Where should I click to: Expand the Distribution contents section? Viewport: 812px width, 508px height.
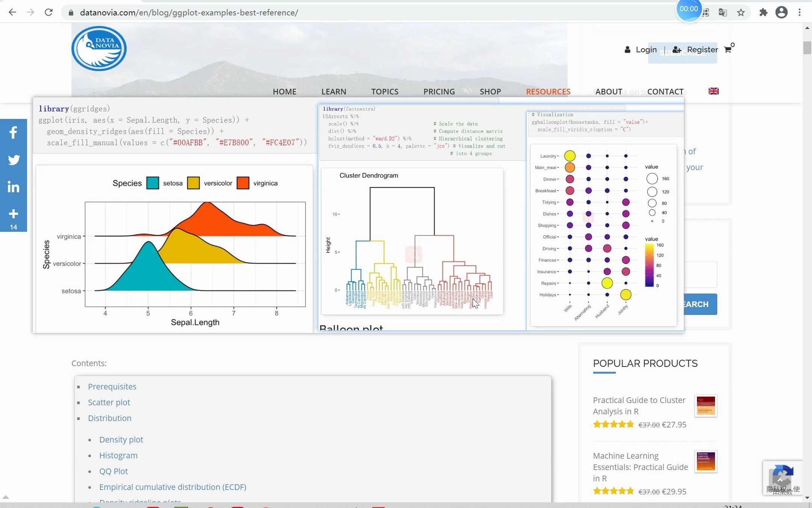[110, 417]
